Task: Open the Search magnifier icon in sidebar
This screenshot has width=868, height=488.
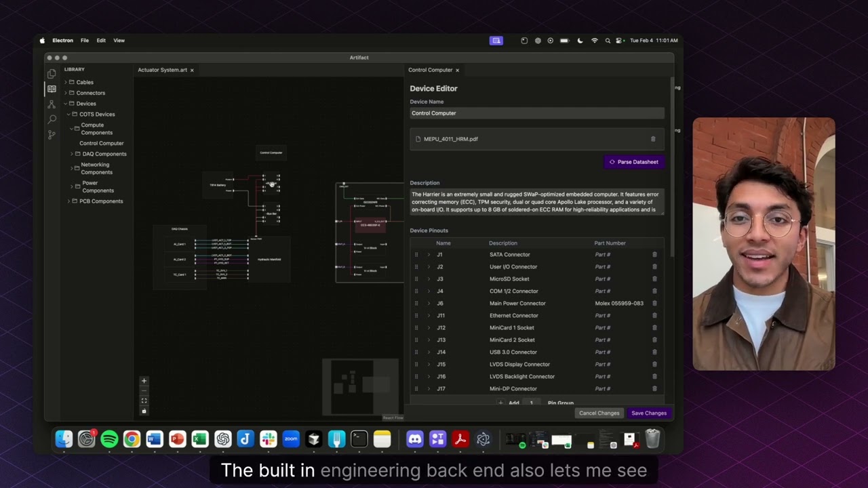Action: click(x=52, y=119)
